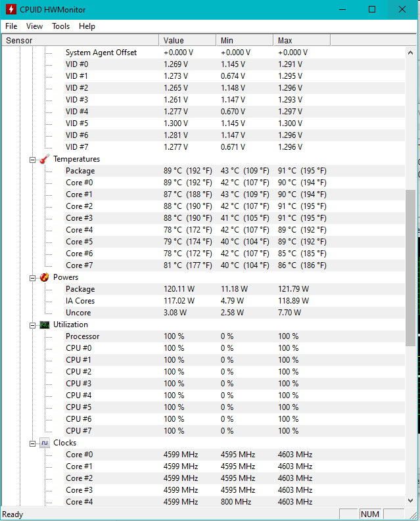
Task: Click the scrollbar up arrow
Action: [410, 53]
